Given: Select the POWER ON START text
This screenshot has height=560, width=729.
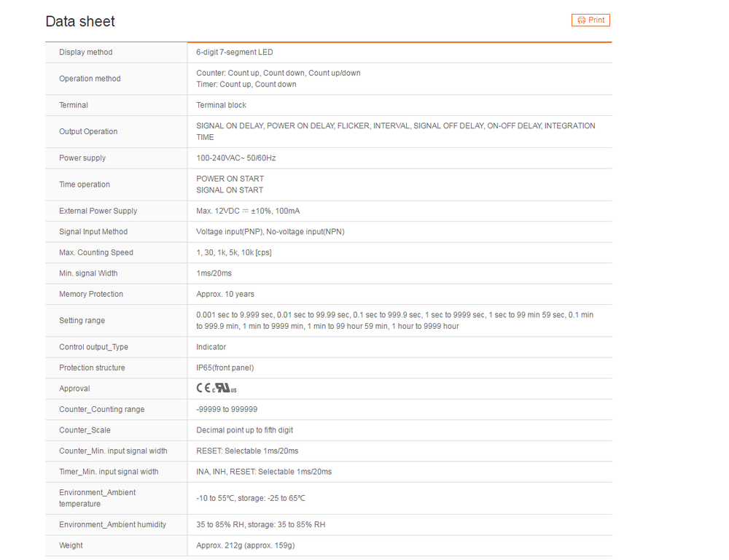Looking at the screenshot, I should pos(230,179).
